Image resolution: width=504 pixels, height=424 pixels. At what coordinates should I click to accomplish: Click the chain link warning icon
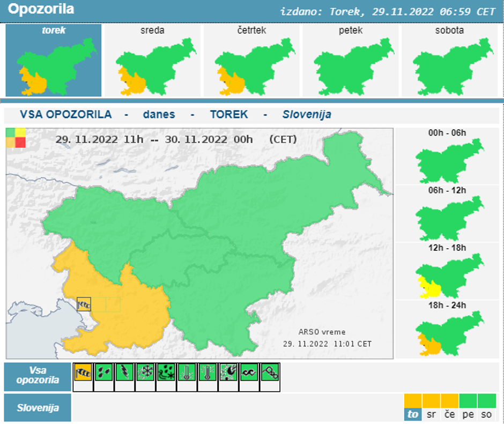pyautogui.click(x=270, y=373)
